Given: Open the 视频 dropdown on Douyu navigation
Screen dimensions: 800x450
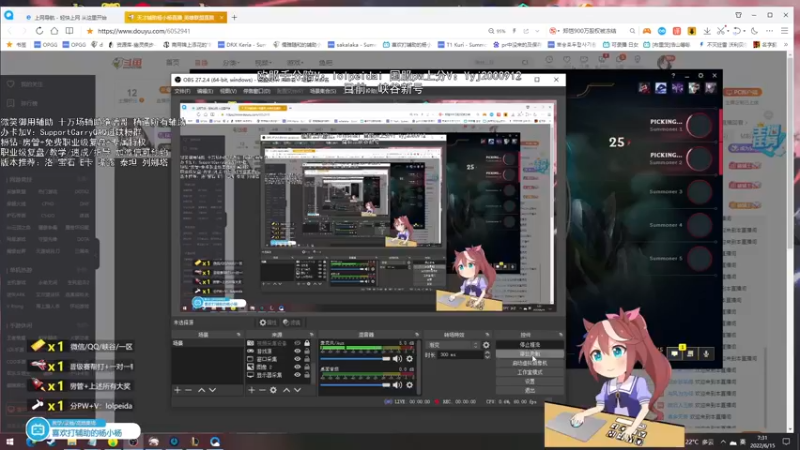Looking at the screenshot, I should point(263,63).
